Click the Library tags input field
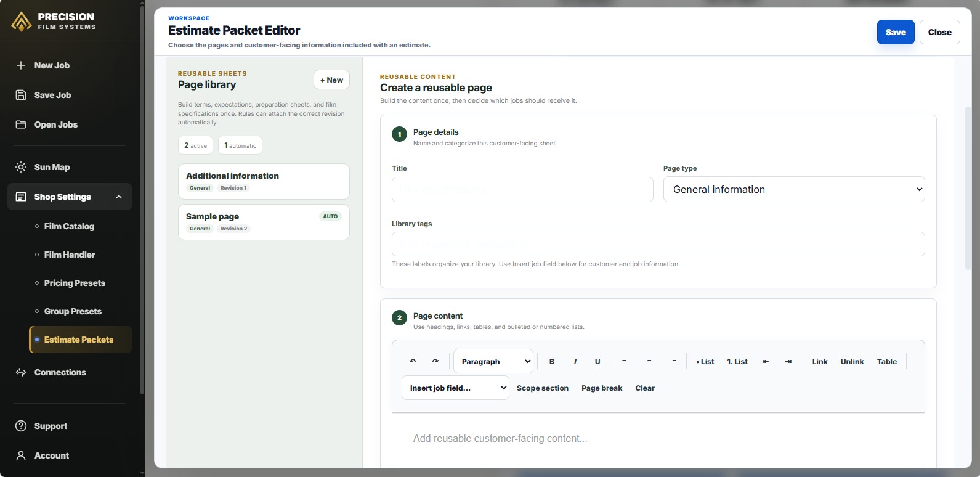980x477 pixels. 658,244
